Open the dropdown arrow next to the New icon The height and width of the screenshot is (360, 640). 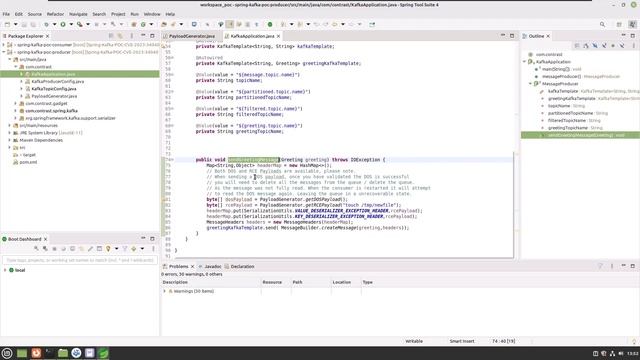[x=16, y=24]
